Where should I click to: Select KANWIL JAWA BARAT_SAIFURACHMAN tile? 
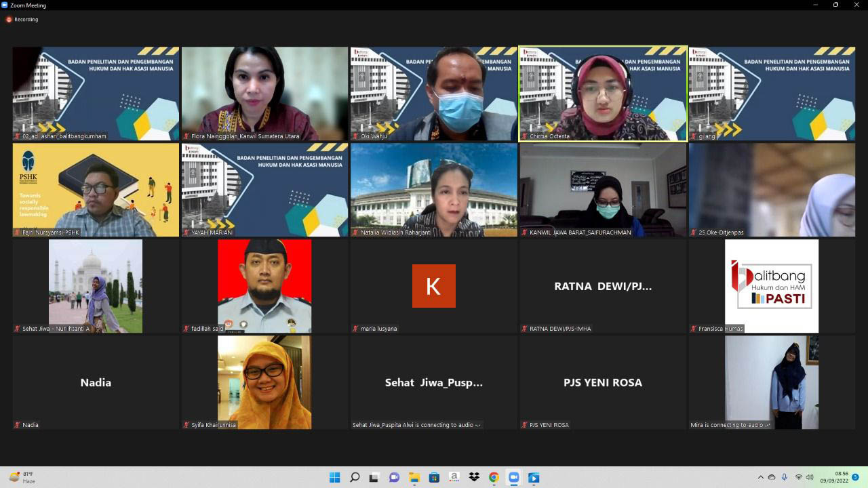pyautogui.click(x=603, y=190)
